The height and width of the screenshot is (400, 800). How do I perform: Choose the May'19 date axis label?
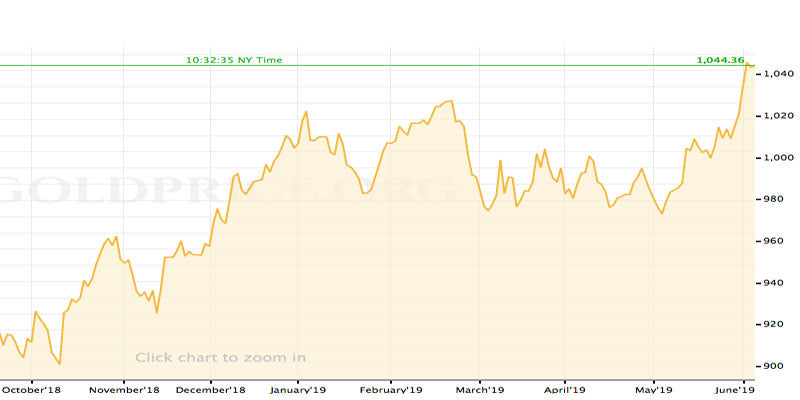tap(653, 390)
